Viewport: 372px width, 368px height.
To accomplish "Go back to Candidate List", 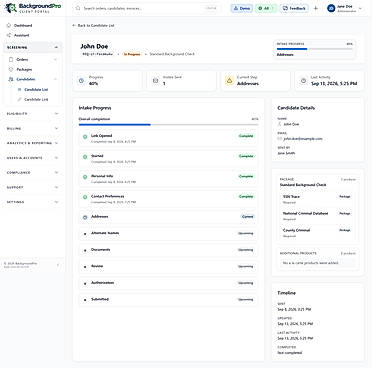I will coord(93,25).
